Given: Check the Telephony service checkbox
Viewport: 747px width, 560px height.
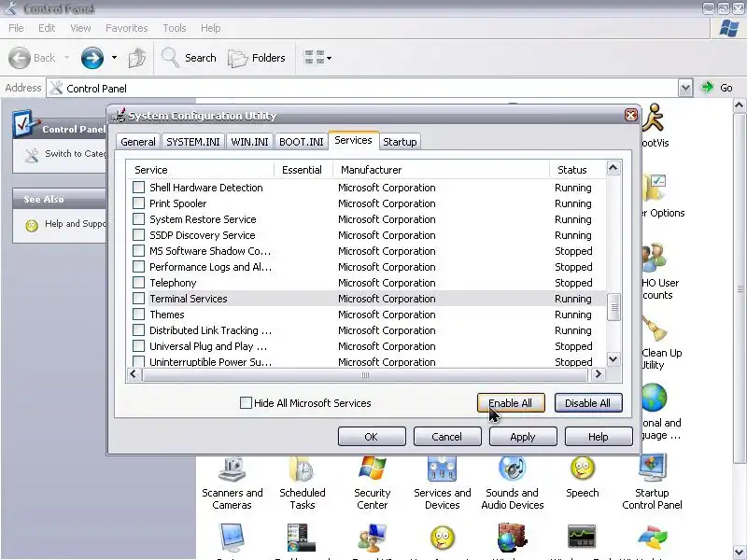Looking at the screenshot, I should point(138,283).
